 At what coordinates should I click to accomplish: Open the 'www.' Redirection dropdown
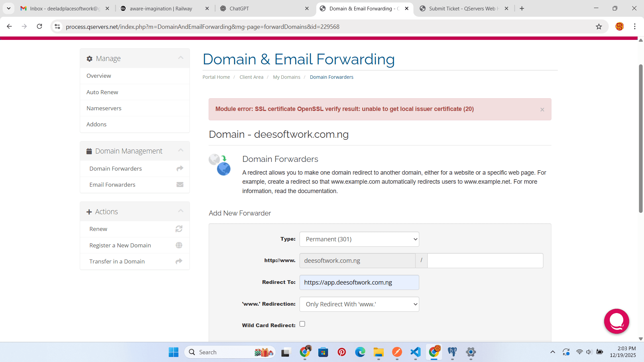pyautogui.click(x=359, y=304)
